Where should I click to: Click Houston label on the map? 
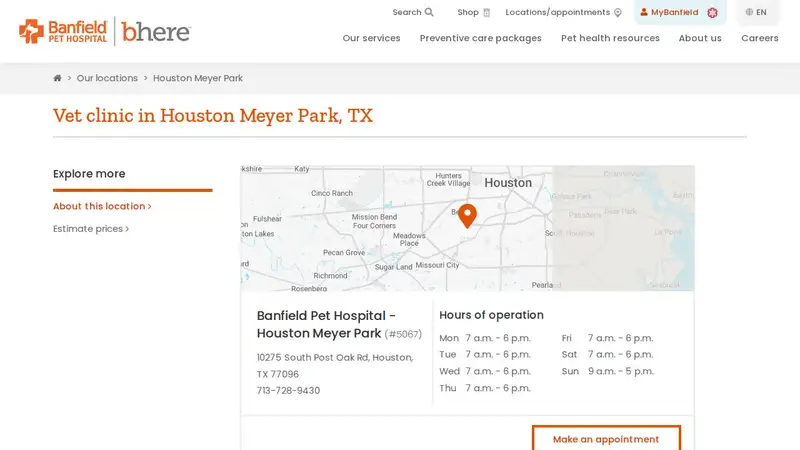click(508, 183)
